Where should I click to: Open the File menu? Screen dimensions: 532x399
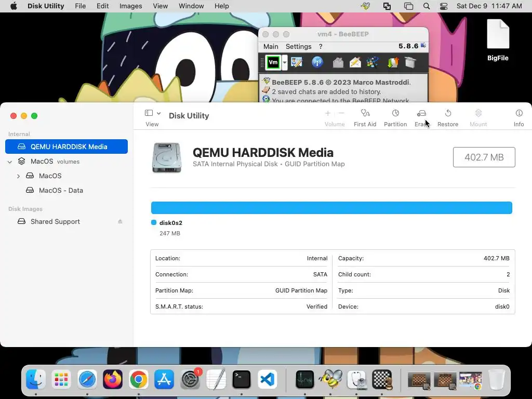point(81,6)
